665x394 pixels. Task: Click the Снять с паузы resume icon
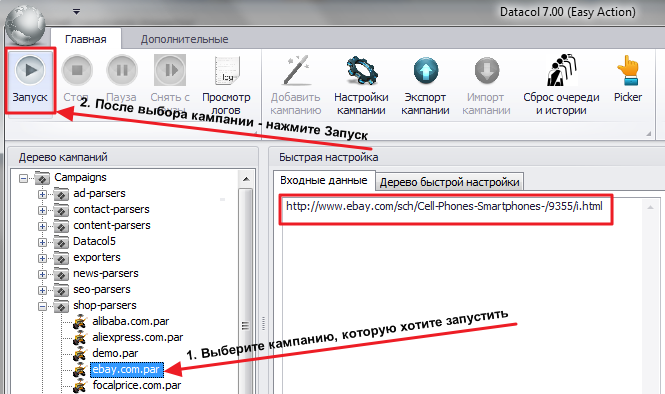pyautogui.click(x=170, y=70)
